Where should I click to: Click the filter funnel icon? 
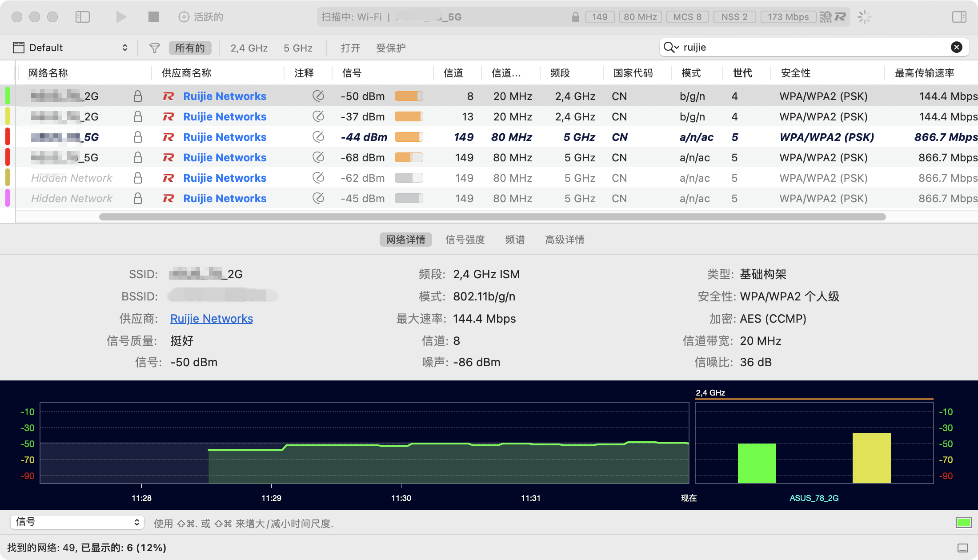pyautogui.click(x=154, y=48)
